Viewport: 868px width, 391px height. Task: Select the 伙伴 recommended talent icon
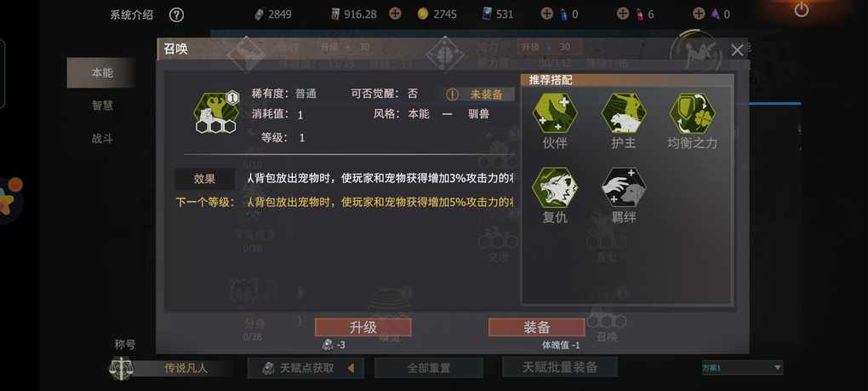point(555,112)
